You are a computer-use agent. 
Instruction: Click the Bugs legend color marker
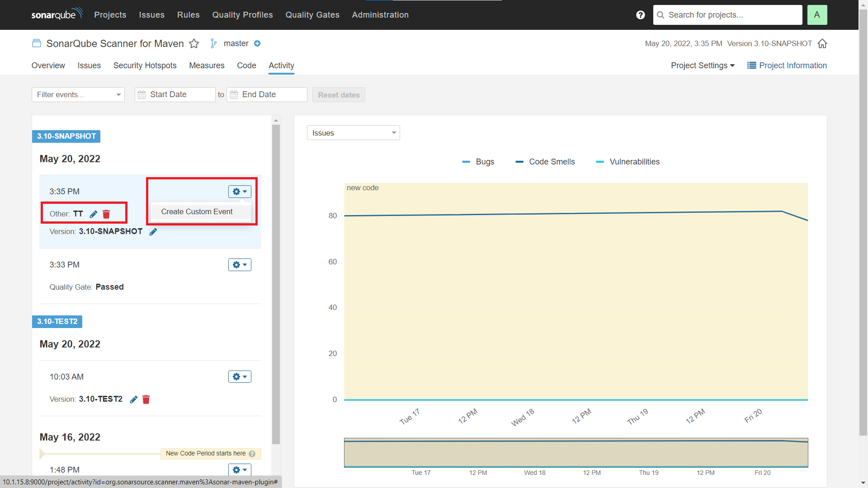tap(466, 162)
